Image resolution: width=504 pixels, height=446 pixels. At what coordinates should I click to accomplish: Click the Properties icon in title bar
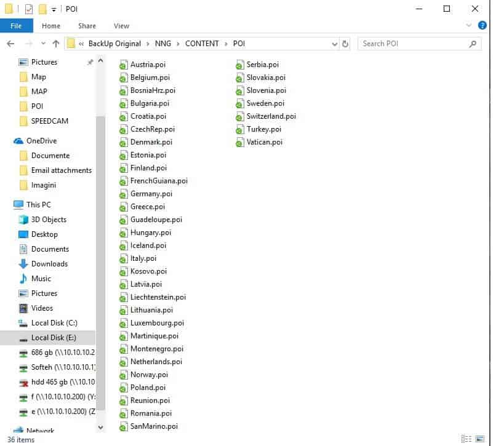[x=29, y=9]
